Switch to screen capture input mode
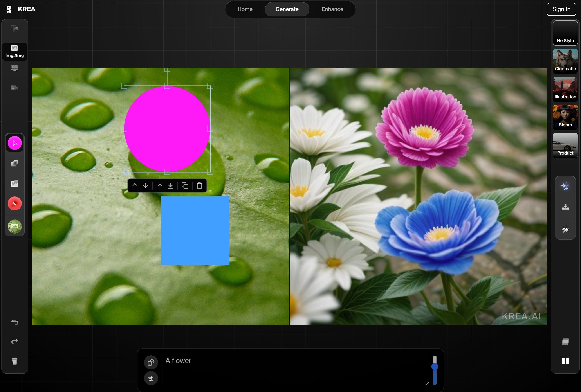 15,68
